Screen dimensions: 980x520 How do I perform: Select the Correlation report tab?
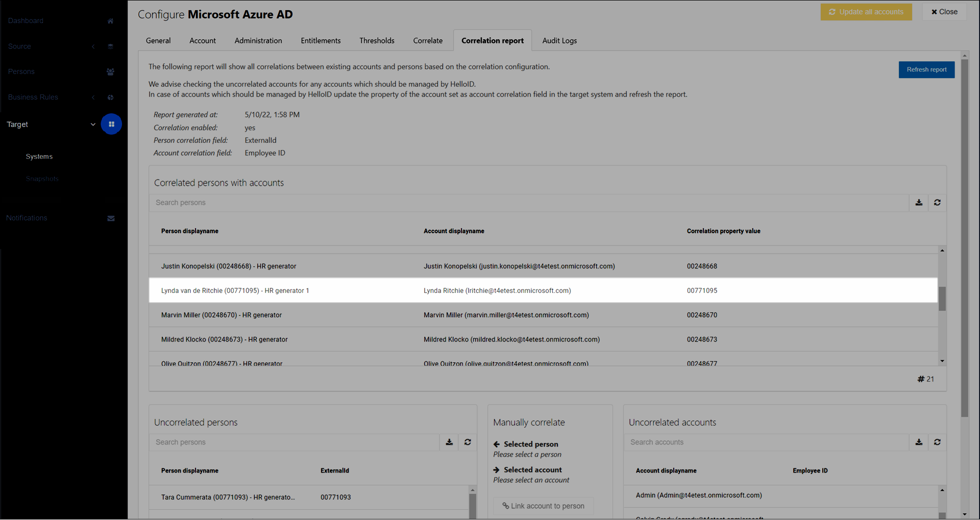coord(493,41)
